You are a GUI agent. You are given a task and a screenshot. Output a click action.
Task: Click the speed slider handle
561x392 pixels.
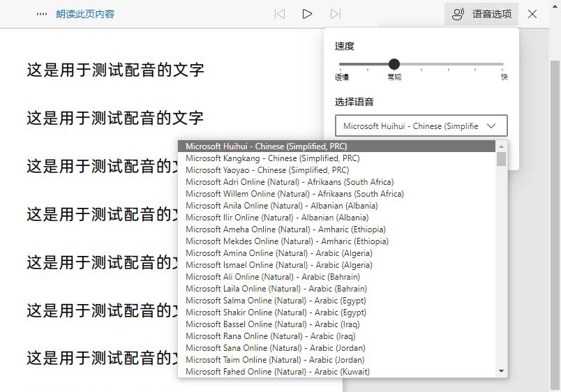tap(394, 64)
